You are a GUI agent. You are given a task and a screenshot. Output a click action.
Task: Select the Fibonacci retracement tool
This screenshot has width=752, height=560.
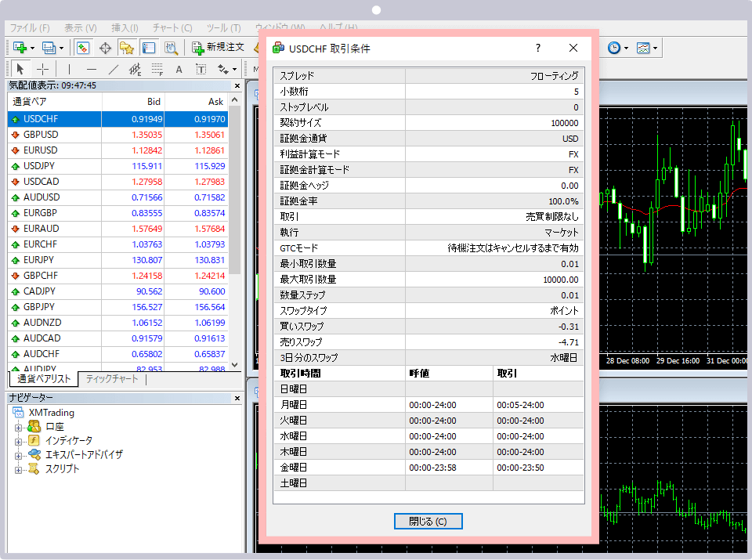pyautogui.click(x=157, y=69)
